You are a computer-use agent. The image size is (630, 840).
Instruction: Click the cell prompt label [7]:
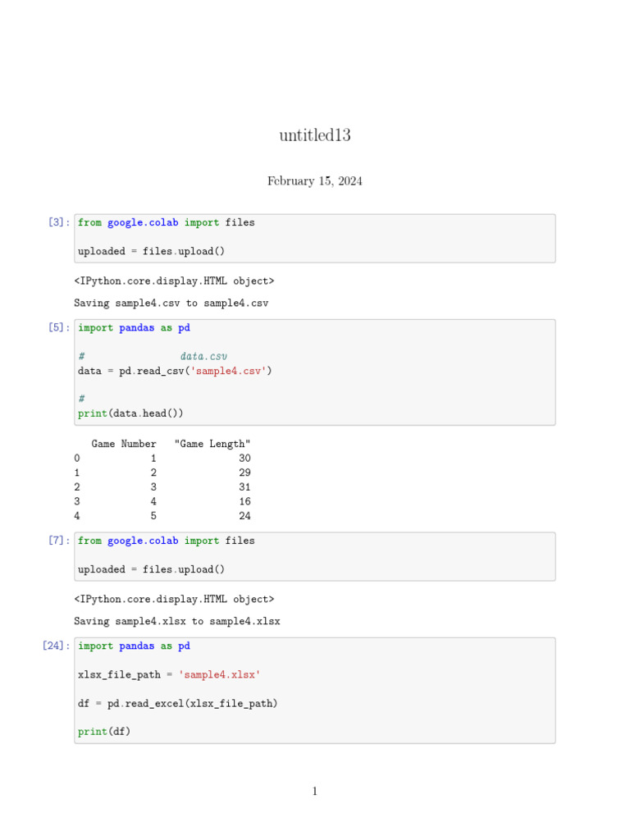click(59, 540)
